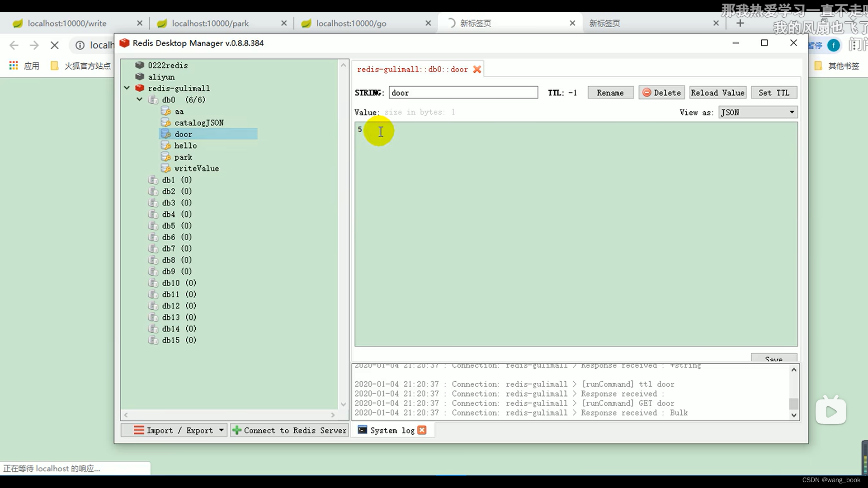Collapse the db0 database node
868x488 pixels.
pyautogui.click(x=140, y=99)
